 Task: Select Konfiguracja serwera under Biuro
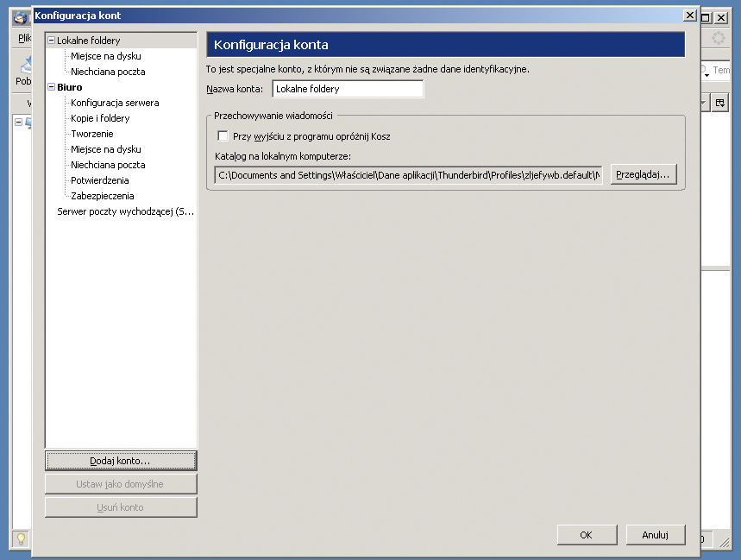(x=115, y=103)
